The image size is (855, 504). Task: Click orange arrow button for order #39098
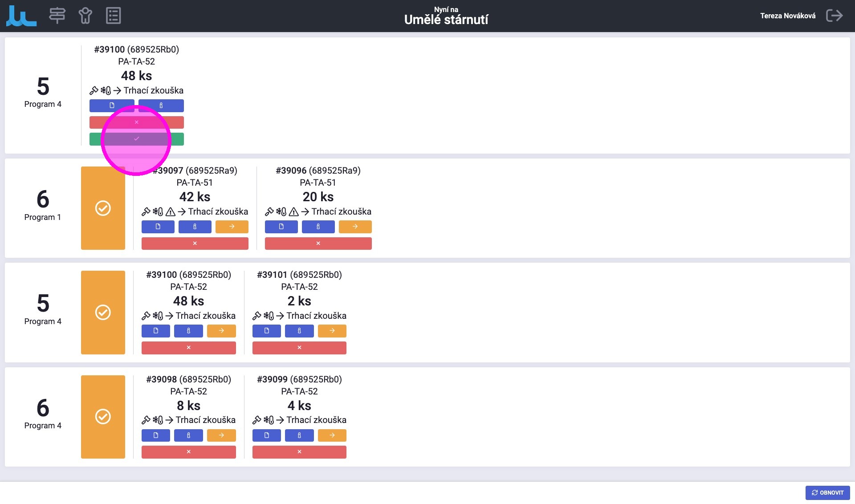pos(221,435)
